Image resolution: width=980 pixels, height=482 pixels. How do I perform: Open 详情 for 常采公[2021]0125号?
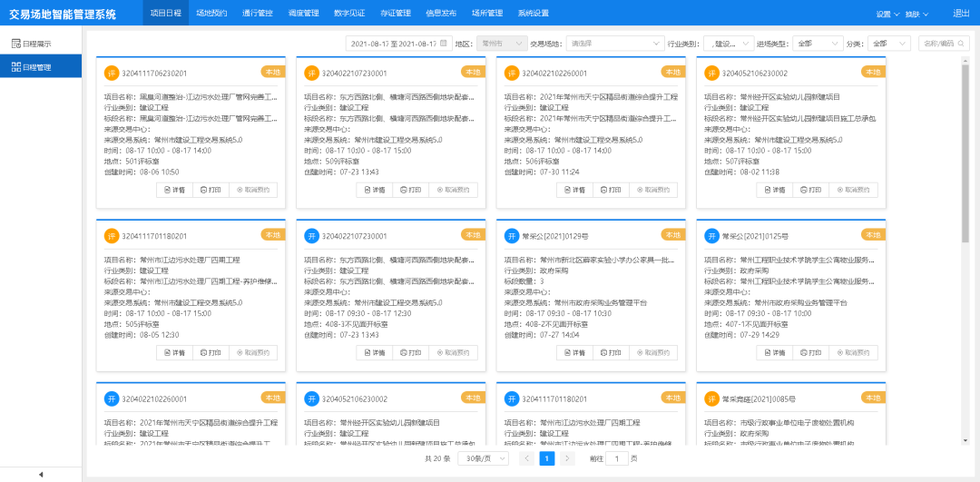tap(774, 352)
